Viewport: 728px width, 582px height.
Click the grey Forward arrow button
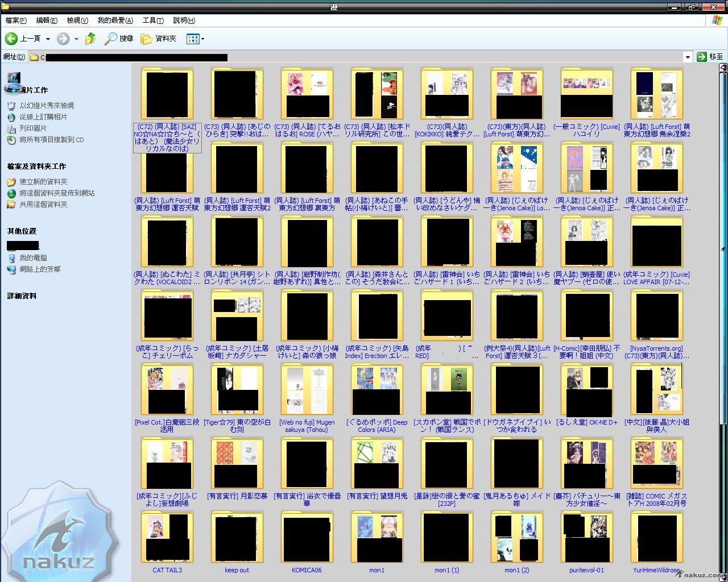(x=63, y=39)
